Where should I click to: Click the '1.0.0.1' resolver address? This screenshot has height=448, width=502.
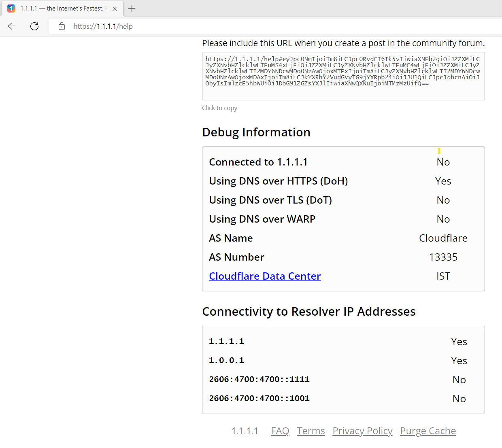click(x=226, y=360)
